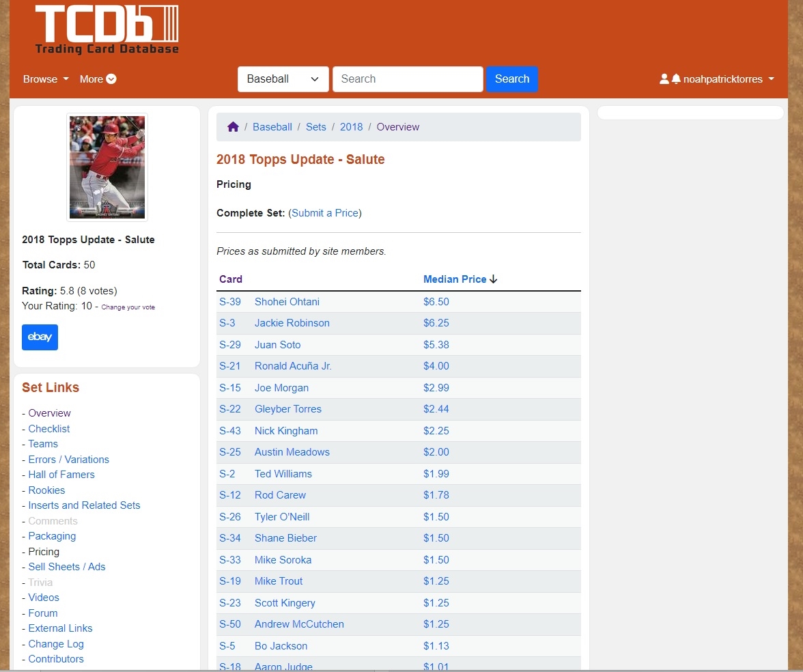This screenshot has width=803, height=672.
Task: Click the user profile silhouette icon
Action: pyautogui.click(x=664, y=79)
